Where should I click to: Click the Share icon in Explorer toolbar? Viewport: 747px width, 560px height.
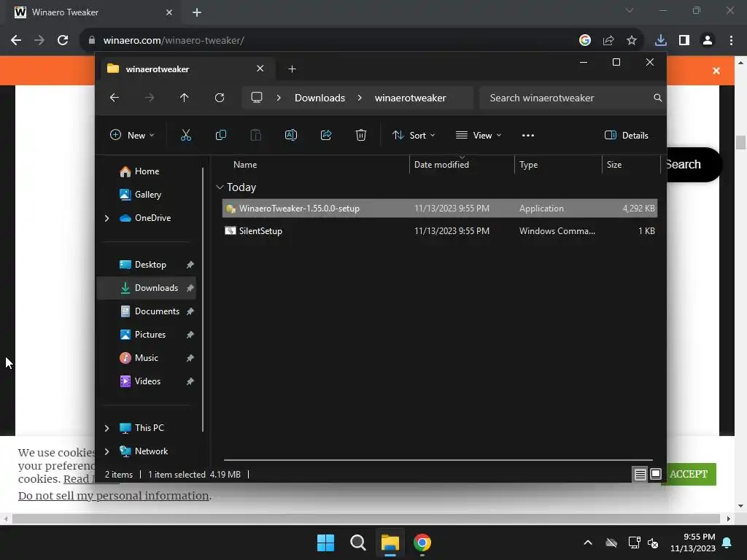pos(326,135)
